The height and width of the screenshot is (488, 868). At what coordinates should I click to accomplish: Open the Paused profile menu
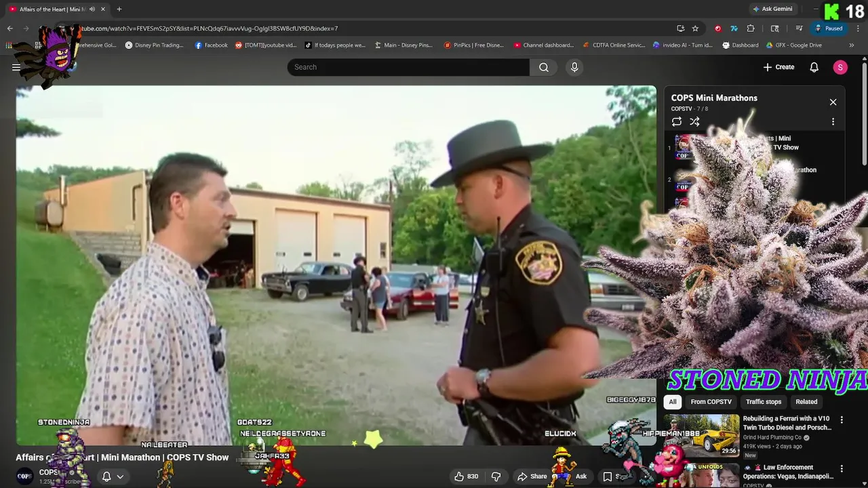coord(829,28)
